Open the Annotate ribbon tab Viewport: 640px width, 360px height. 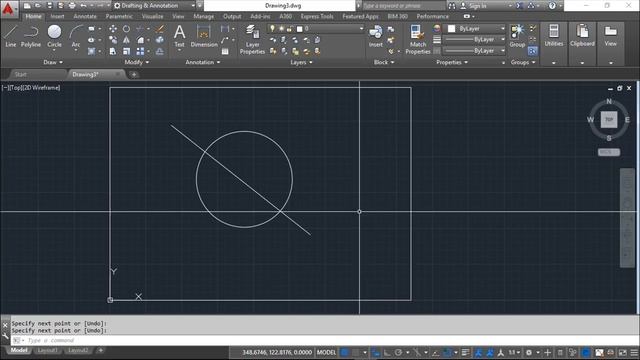pyautogui.click(x=85, y=16)
